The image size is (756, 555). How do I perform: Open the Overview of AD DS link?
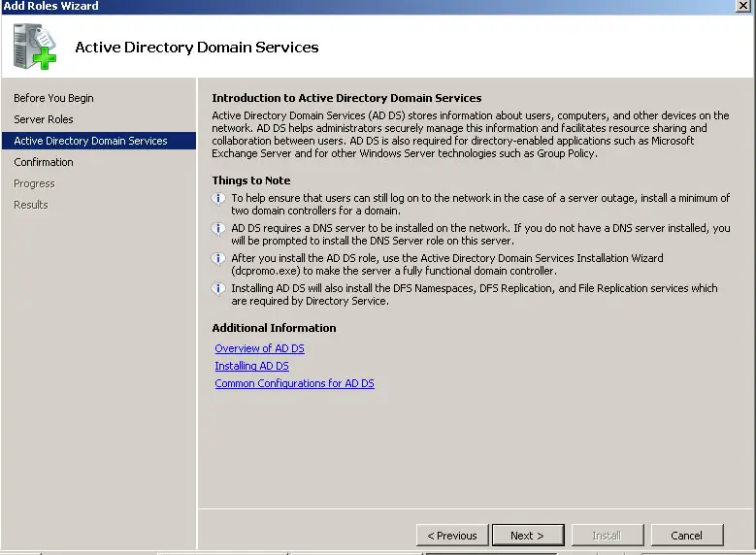[259, 348]
